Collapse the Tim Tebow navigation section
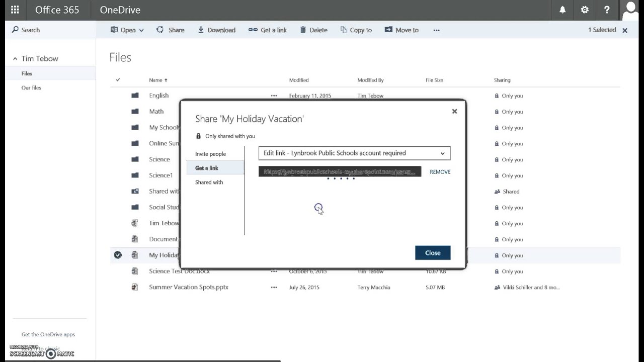The image size is (644, 362). 15,59
